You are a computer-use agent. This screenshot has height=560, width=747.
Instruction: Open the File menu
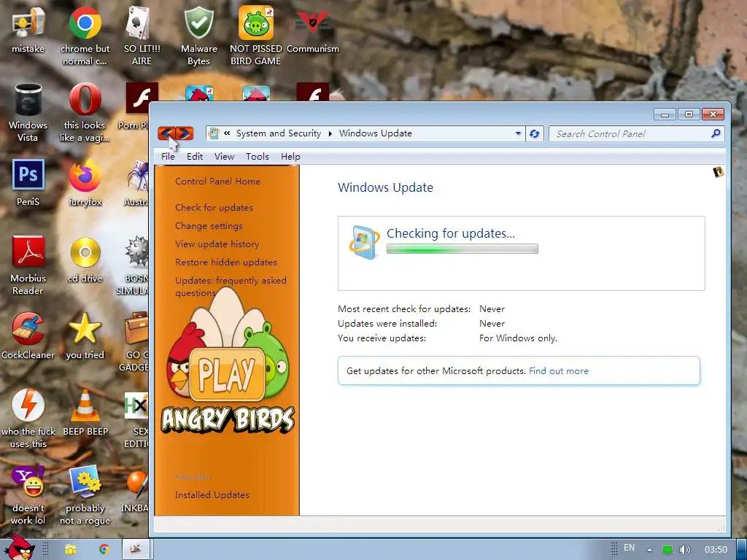168,157
